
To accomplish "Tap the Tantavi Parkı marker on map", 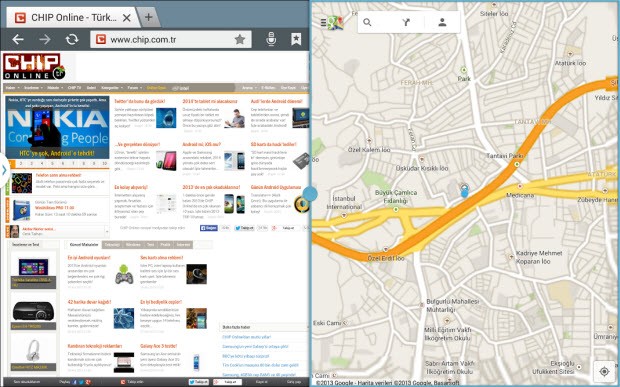I will (516, 163).
